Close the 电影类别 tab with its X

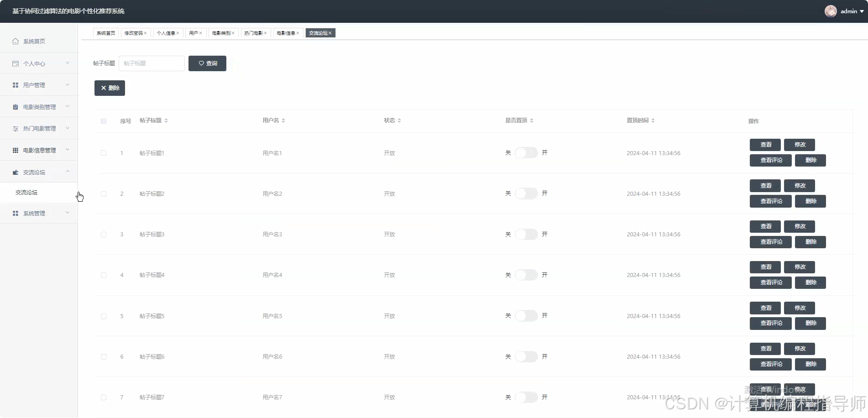tap(233, 33)
